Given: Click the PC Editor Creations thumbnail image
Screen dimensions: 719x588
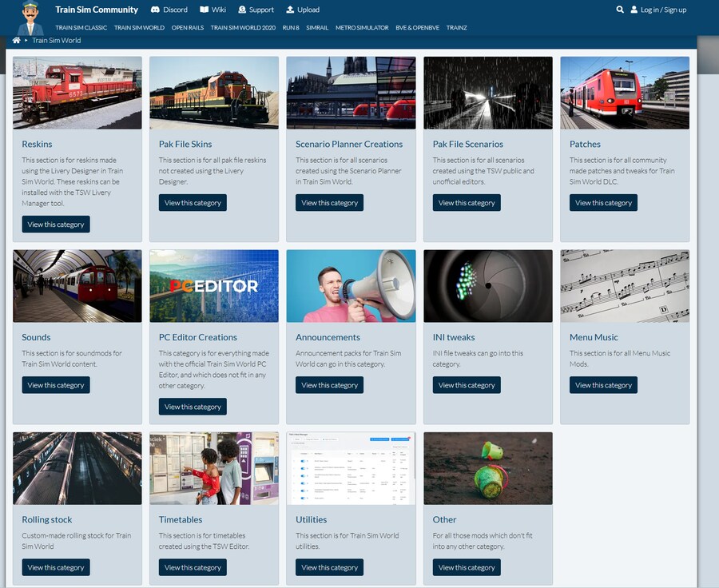Looking at the screenshot, I should (x=214, y=286).
